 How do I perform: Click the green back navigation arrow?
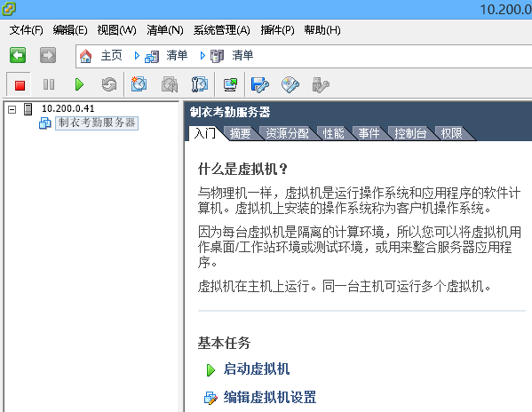tap(18, 55)
